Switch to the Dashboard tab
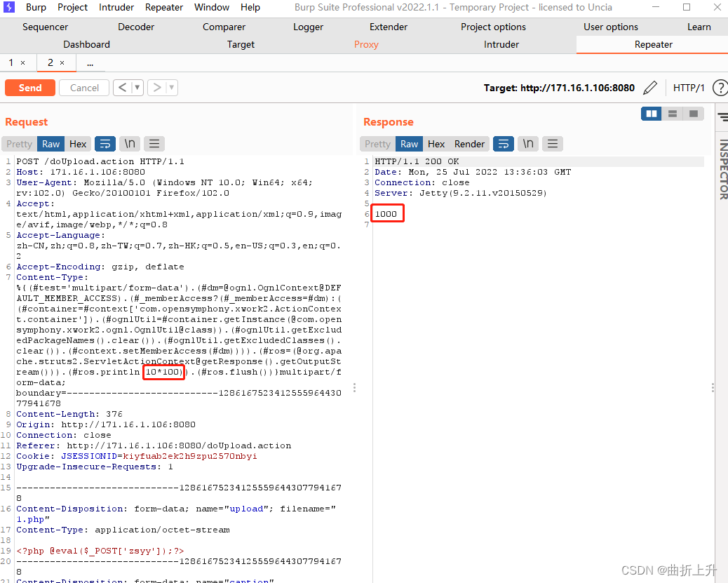 86,45
